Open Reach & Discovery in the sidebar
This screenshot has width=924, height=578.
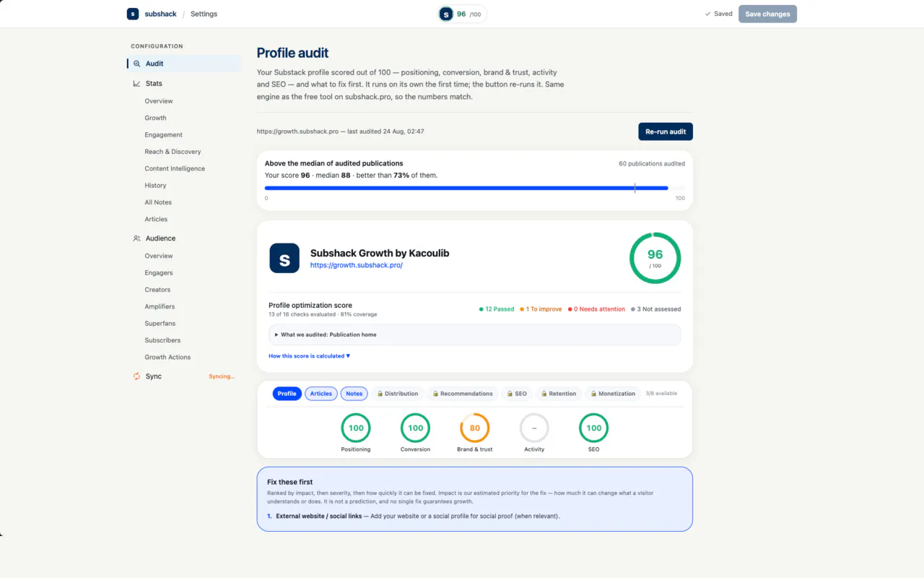pos(173,152)
